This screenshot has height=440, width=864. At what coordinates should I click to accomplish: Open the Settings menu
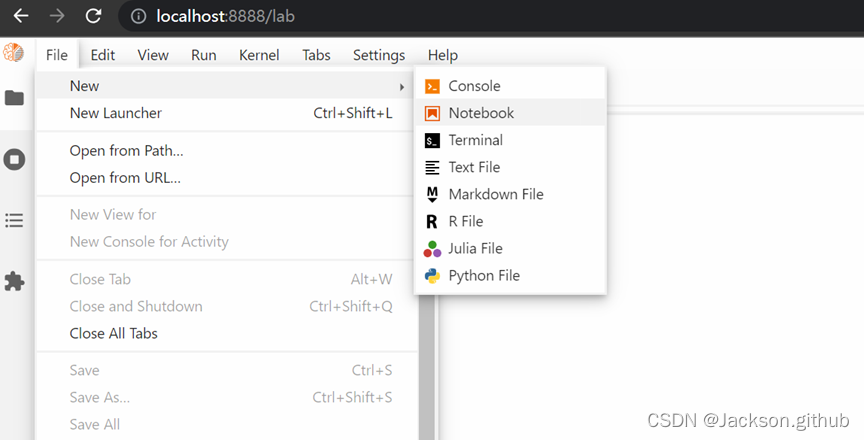click(379, 55)
